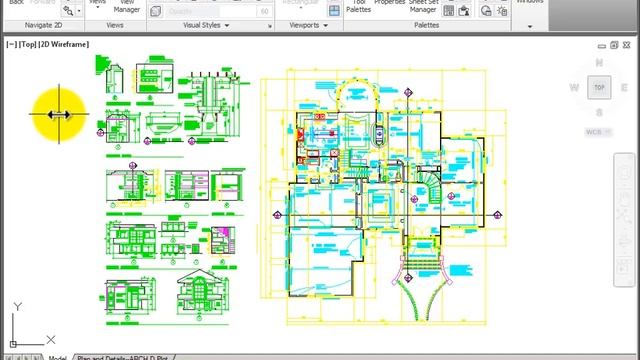Open the WCS coordinate system dropdown
The image size is (640, 360).
tap(598, 132)
